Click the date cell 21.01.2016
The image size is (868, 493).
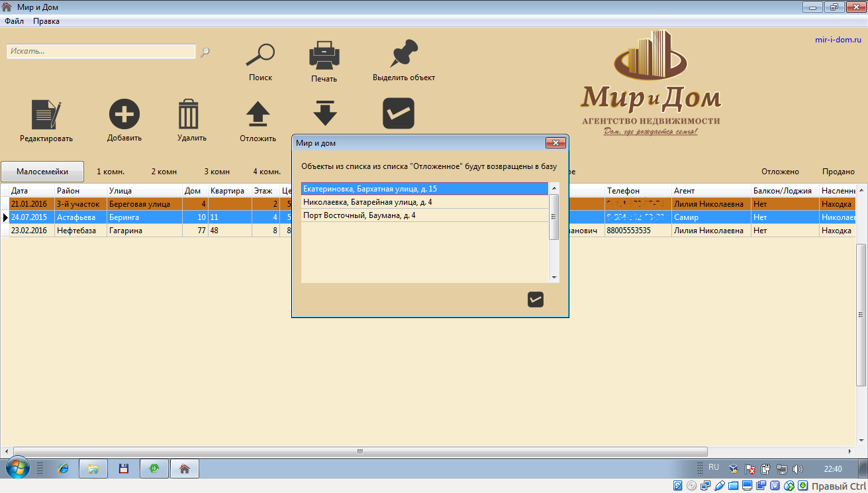point(31,204)
